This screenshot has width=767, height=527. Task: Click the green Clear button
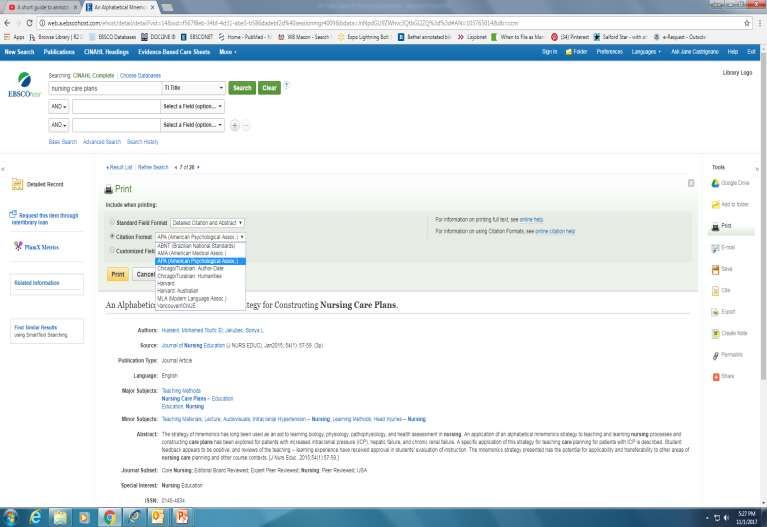pos(269,88)
